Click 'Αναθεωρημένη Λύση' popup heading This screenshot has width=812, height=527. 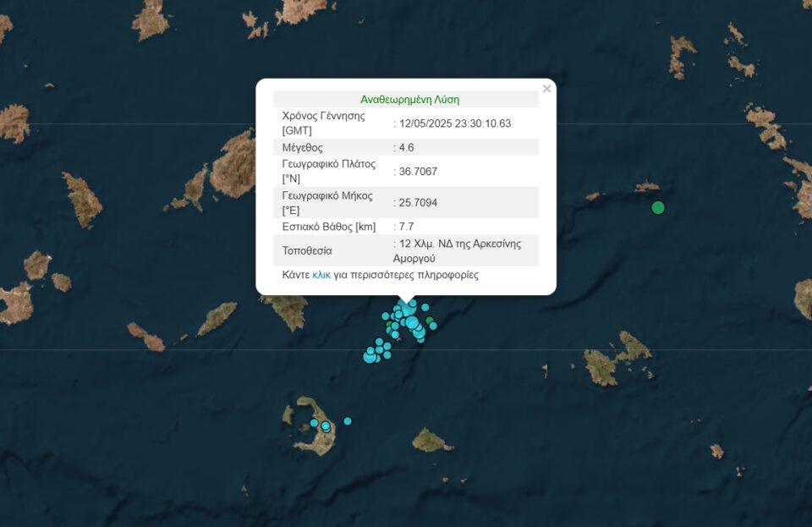point(409,100)
